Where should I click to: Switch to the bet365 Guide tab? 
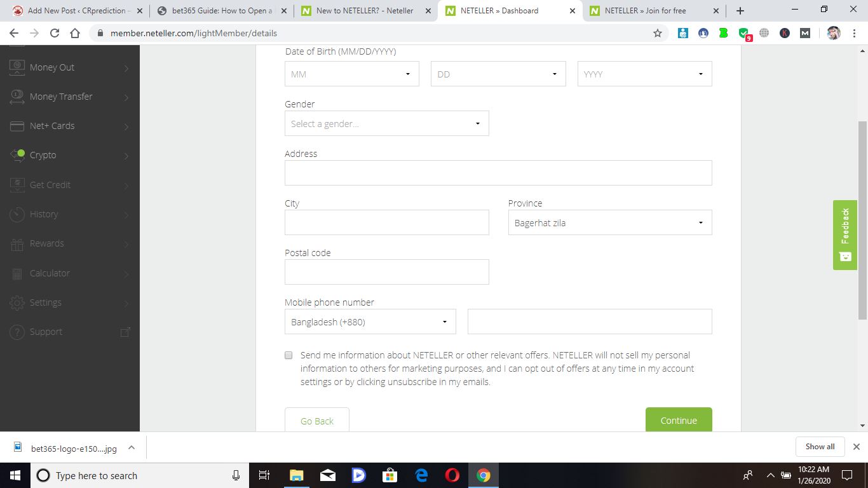pos(222,11)
